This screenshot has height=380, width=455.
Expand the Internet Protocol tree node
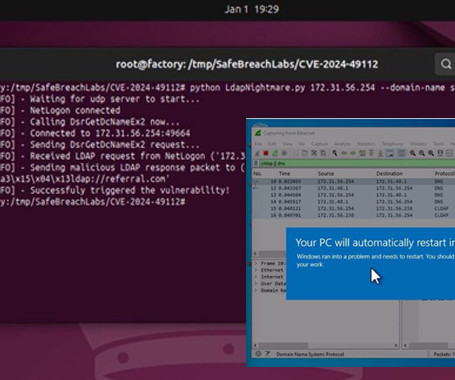(x=256, y=277)
